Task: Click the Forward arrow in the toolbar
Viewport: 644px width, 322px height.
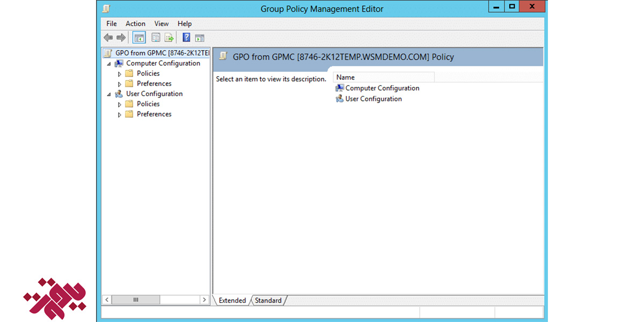Action: (121, 38)
